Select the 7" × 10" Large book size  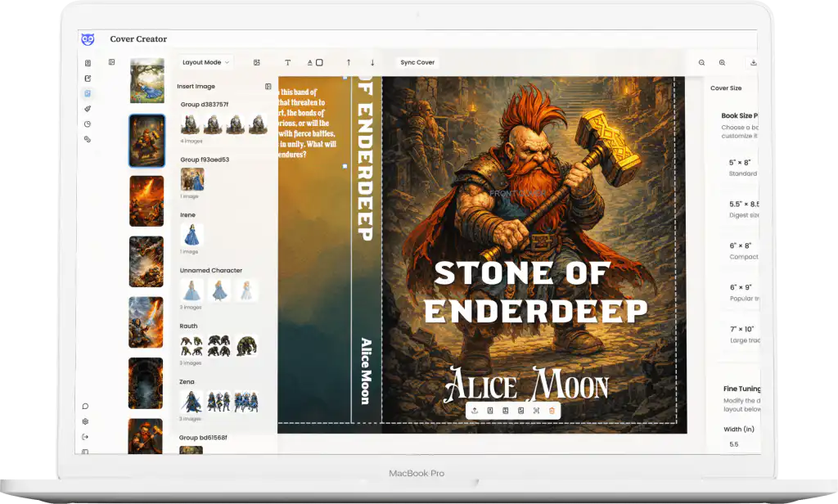pos(744,334)
